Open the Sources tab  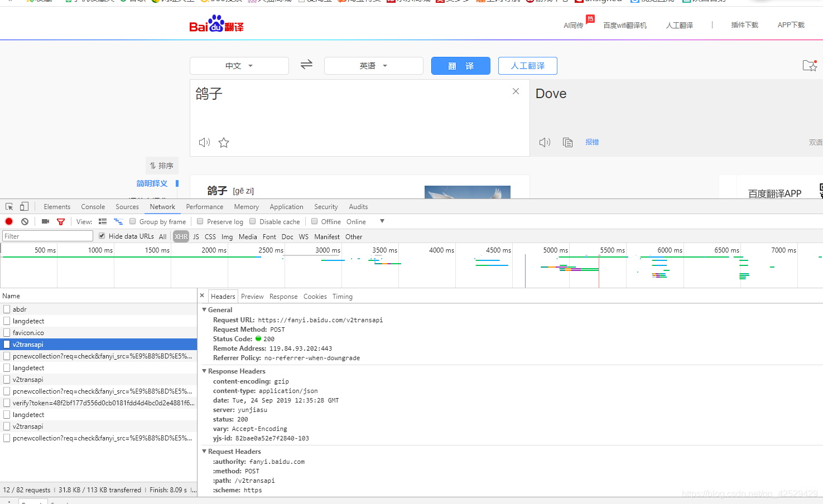(127, 206)
